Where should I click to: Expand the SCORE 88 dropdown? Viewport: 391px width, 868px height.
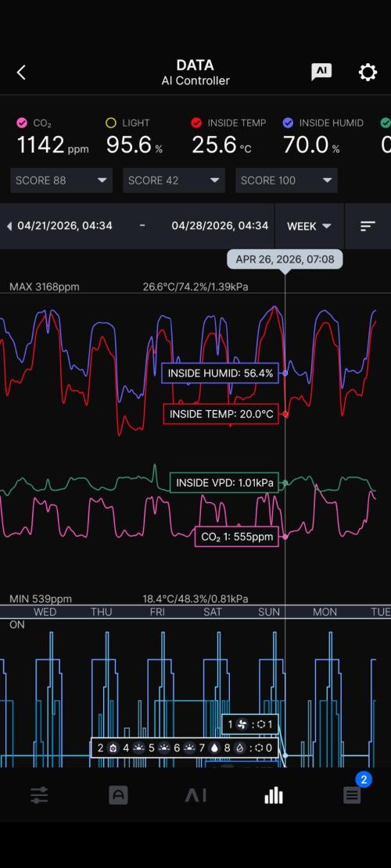(x=62, y=180)
